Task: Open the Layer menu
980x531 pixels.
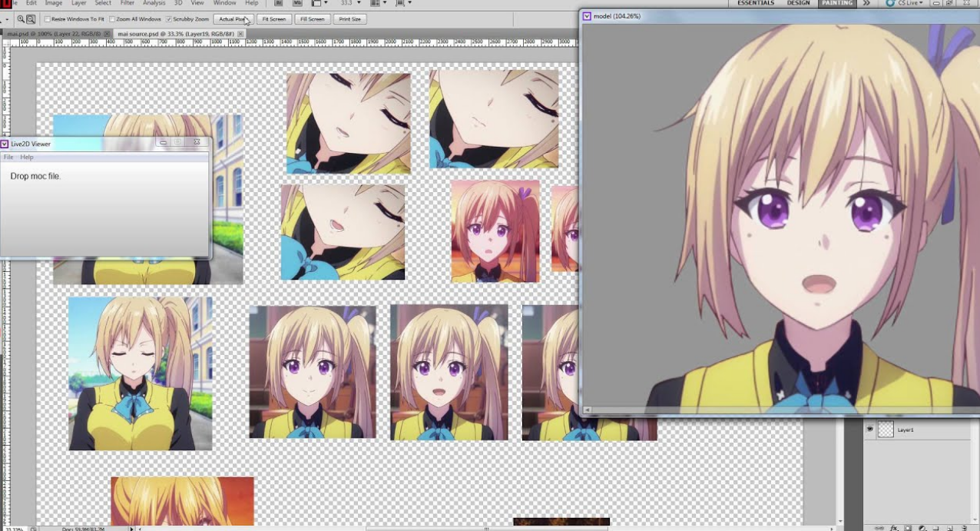Action: [79, 3]
